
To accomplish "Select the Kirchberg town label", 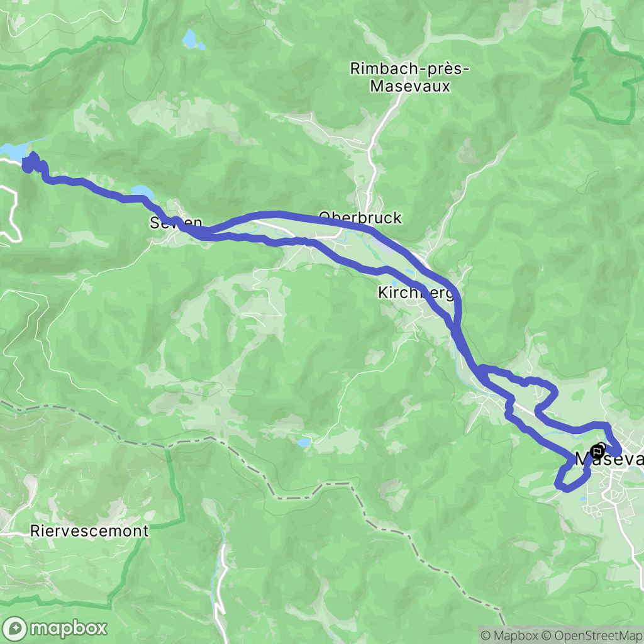I will point(416,293).
